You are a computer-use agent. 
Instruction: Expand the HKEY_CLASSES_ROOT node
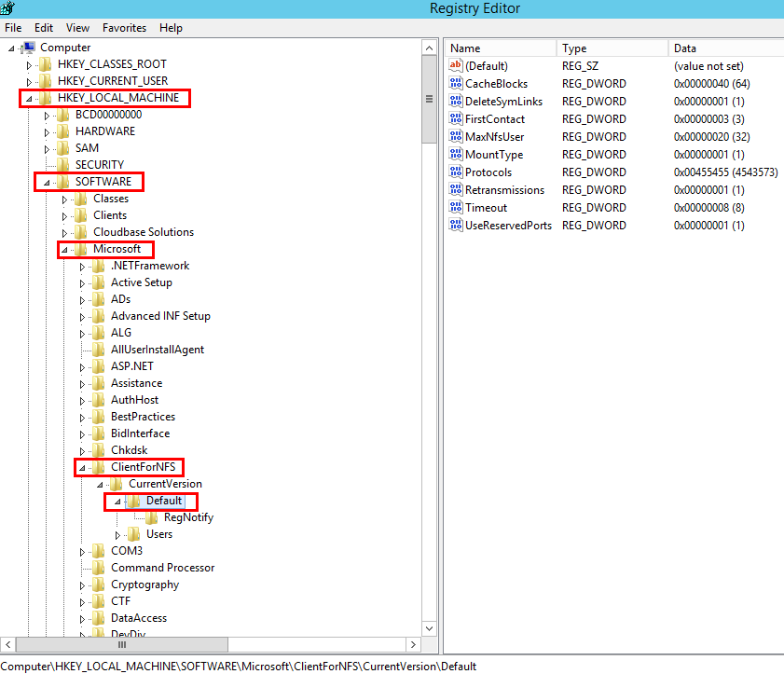pos(29,65)
